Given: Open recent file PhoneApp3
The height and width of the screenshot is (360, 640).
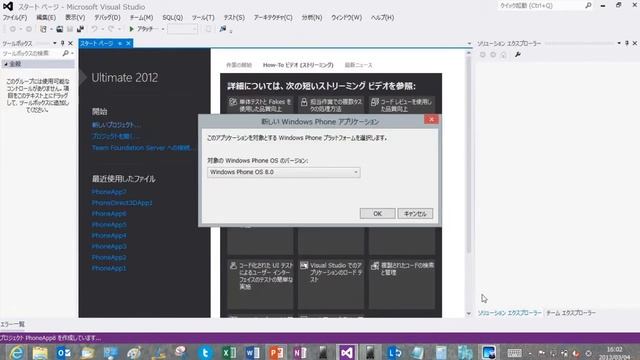Looking at the screenshot, I should pos(109,247).
